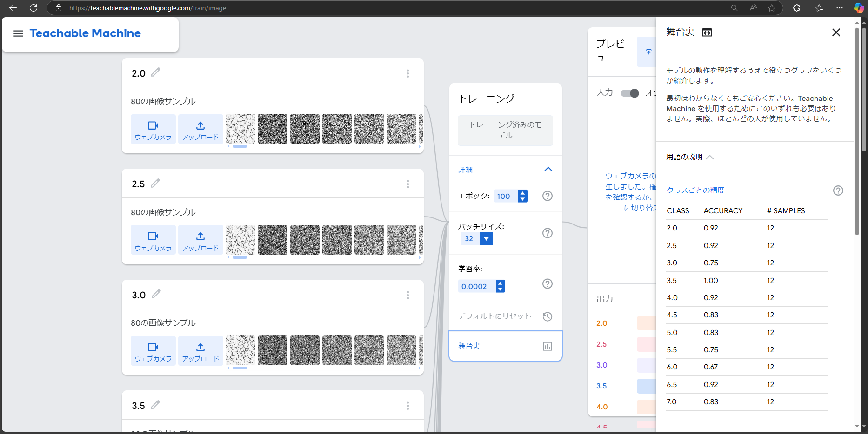This screenshot has width=868, height=434.
Task: Open the 3.0 class options menu
Action: pyautogui.click(x=408, y=295)
